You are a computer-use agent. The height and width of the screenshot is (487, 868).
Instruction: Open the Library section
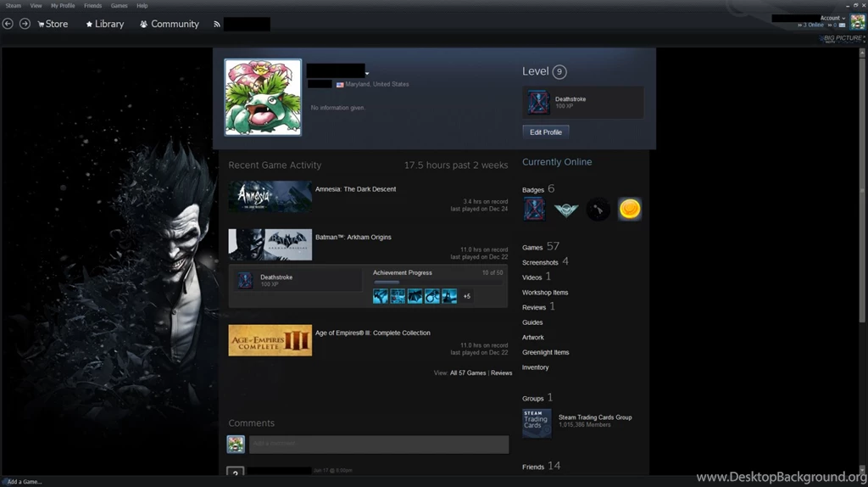click(x=104, y=24)
